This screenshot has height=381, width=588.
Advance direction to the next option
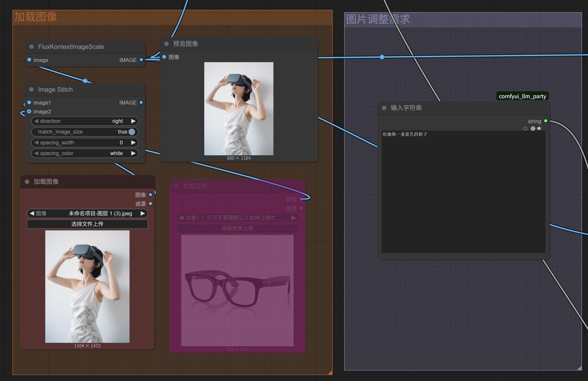[133, 121]
